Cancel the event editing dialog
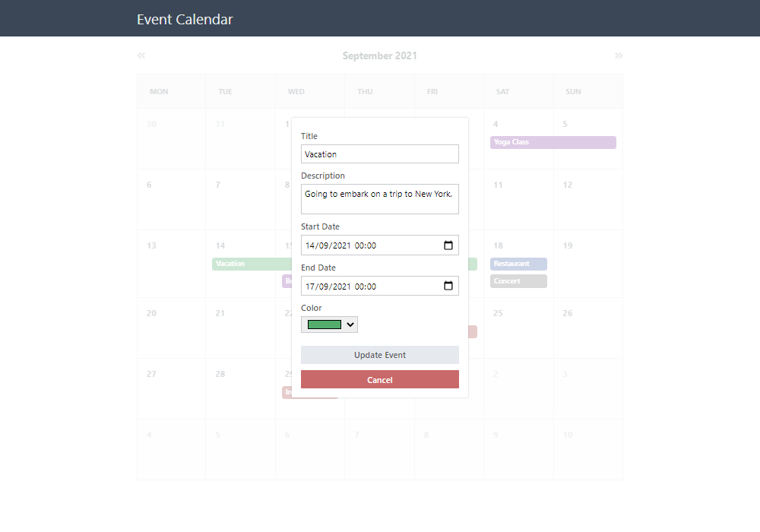 379,379
